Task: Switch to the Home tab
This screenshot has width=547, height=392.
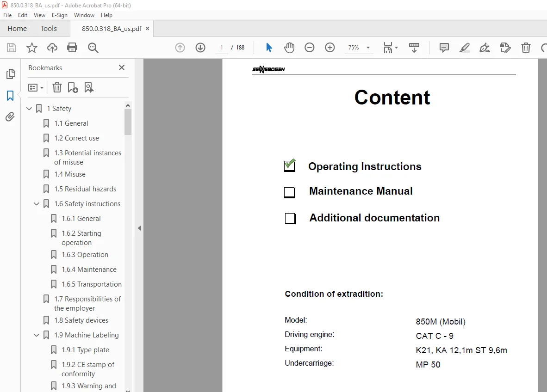Action: pos(17,29)
